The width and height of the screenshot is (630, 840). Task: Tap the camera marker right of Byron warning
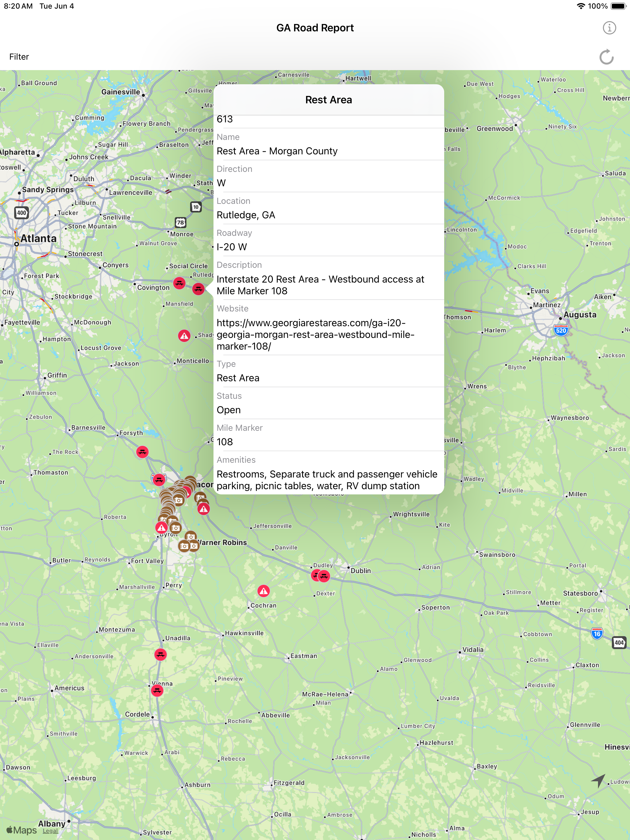[x=176, y=528]
